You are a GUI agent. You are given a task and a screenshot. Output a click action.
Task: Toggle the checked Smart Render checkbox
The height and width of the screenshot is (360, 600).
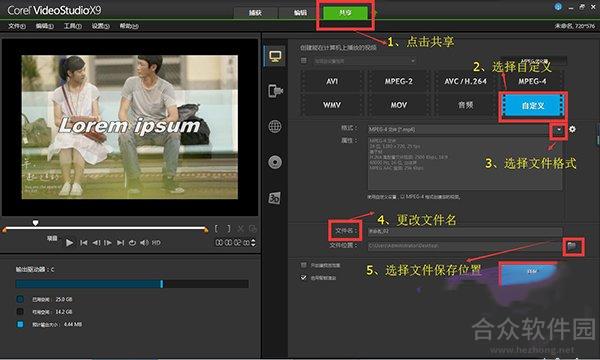pos(304,277)
